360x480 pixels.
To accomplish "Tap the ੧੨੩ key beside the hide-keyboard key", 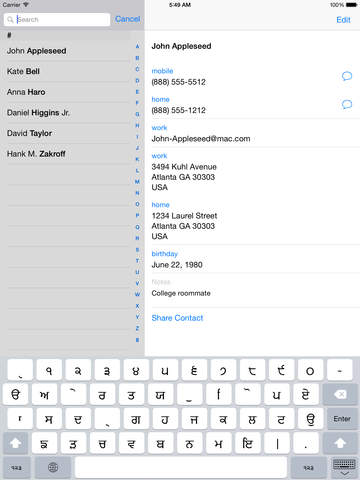I will click(309, 468).
